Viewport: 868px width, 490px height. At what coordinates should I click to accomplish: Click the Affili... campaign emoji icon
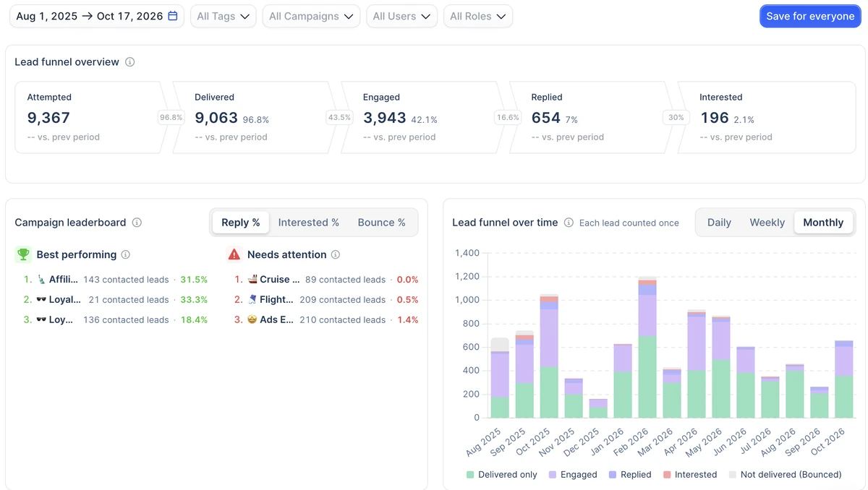41,280
